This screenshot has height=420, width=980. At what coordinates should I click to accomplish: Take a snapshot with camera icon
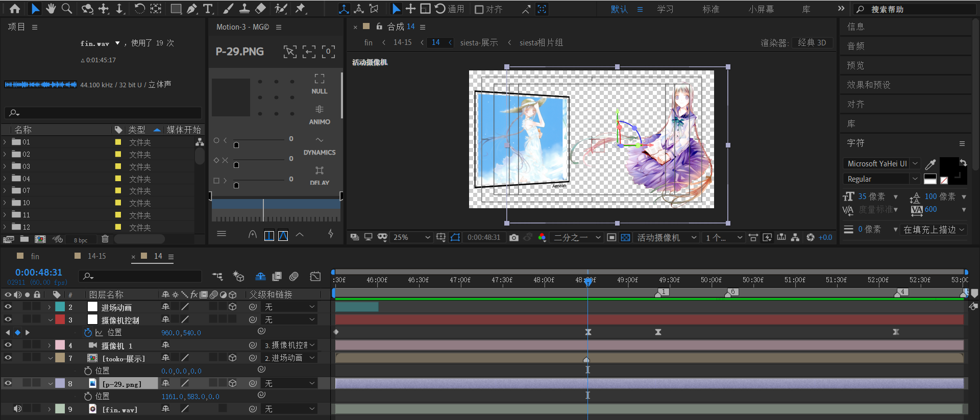coord(513,237)
